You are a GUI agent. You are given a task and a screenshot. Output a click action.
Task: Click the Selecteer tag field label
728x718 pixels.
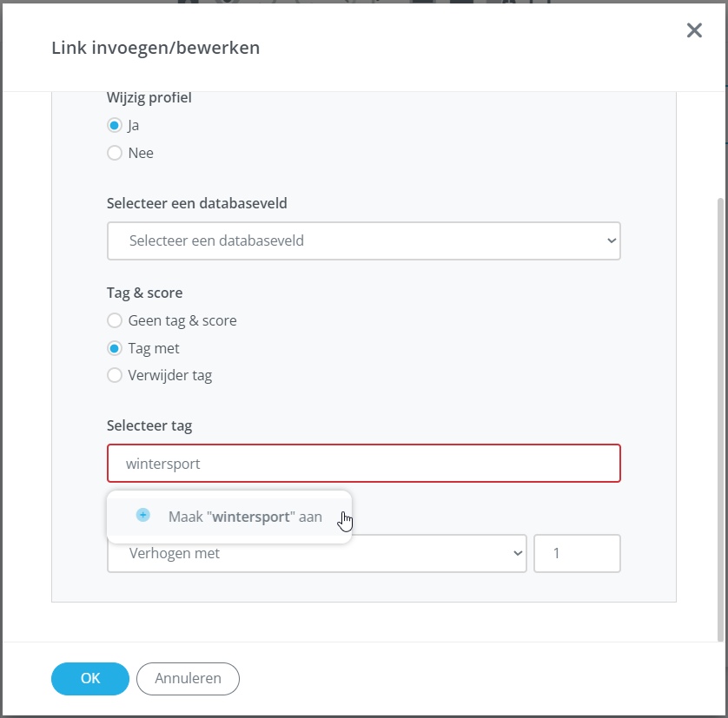click(x=149, y=425)
